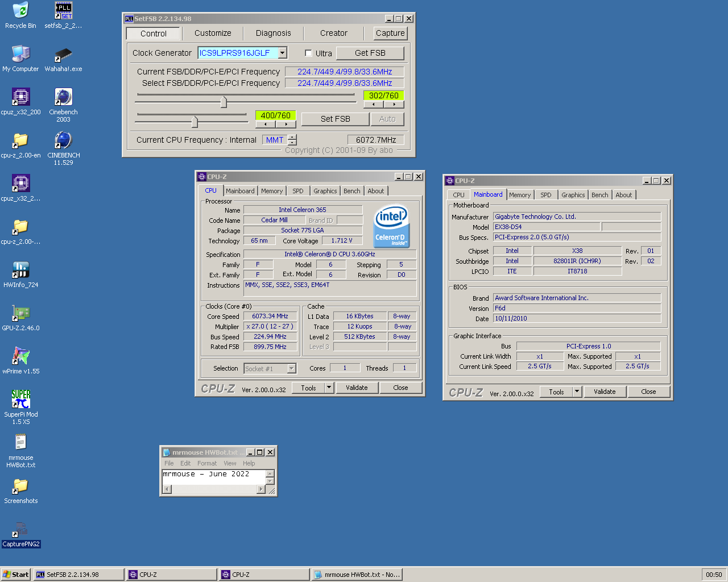Click the SetFSB title bar icon
This screenshot has height=582, width=728.
pos(129,19)
